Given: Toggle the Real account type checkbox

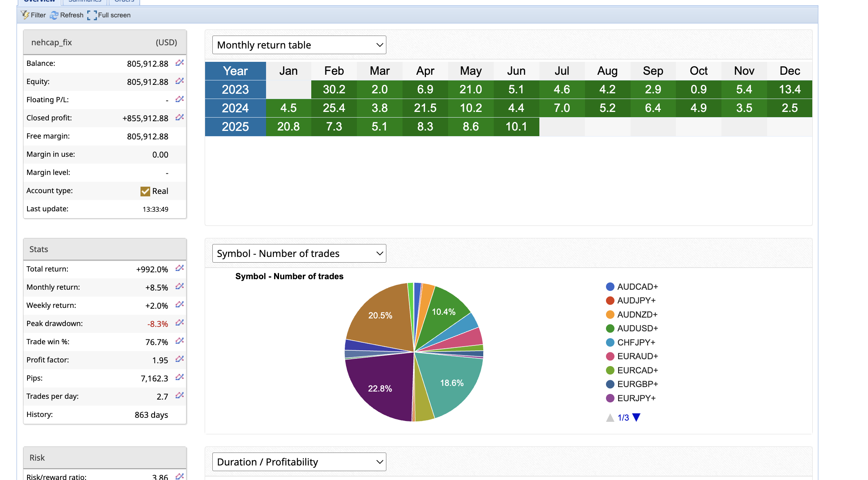Looking at the screenshot, I should click(145, 191).
